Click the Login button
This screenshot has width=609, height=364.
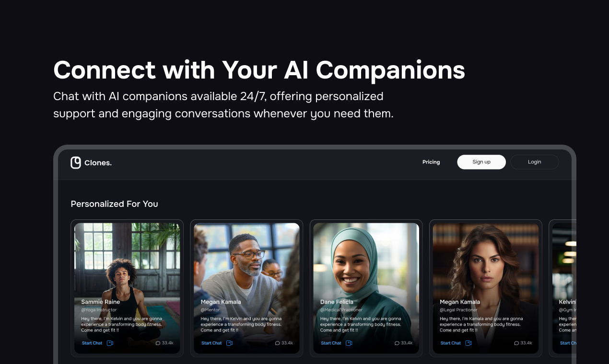click(x=535, y=162)
